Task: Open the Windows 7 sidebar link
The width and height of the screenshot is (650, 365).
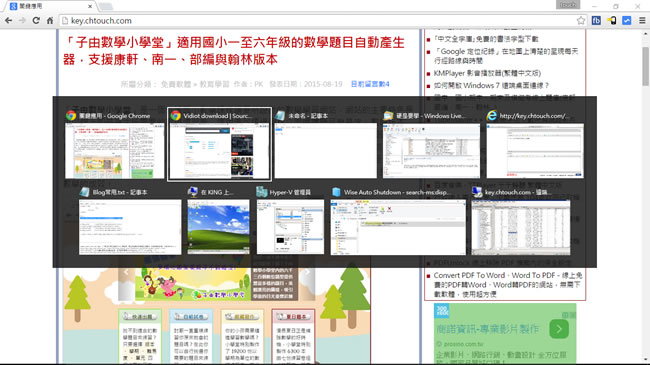Action: click(x=491, y=85)
